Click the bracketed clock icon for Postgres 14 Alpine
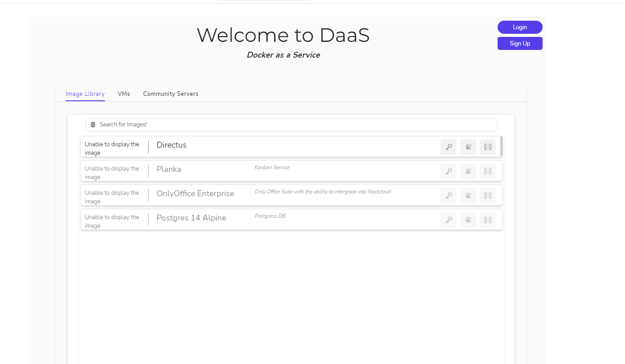The width and height of the screenshot is (625, 364). (x=488, y=220)
